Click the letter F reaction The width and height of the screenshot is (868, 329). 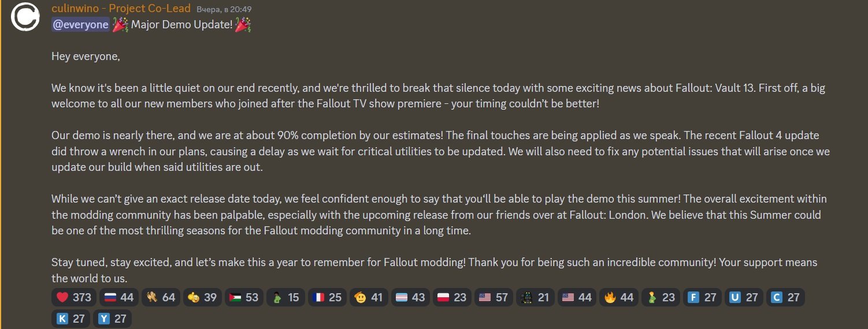[x=702, y=298]
